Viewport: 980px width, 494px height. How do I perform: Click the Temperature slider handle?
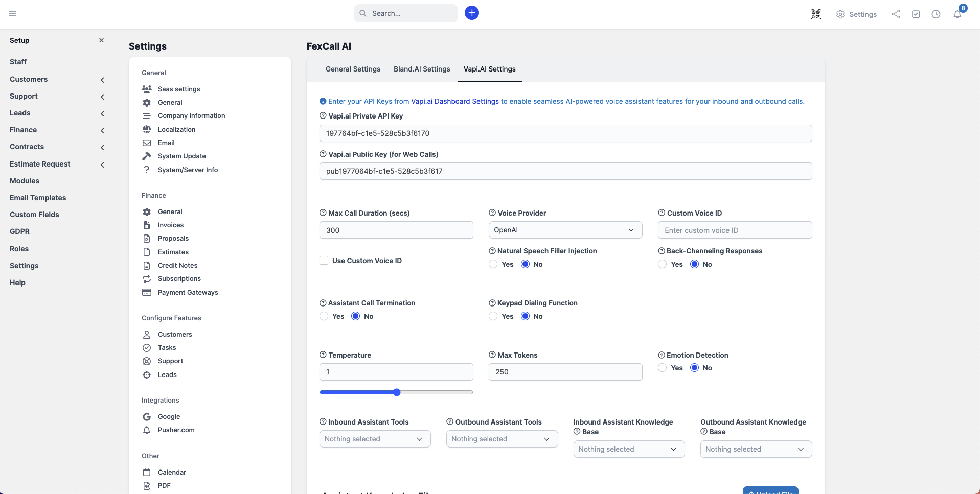coord(397,392)
